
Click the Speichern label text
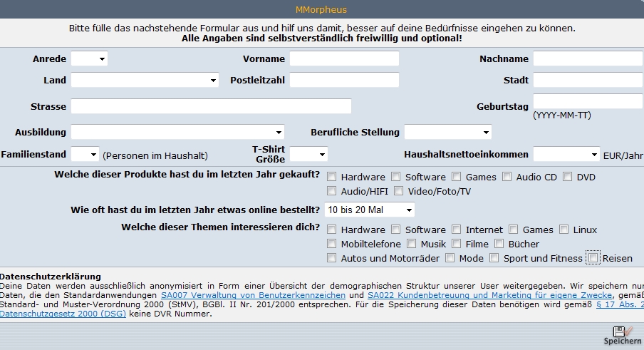622,341
